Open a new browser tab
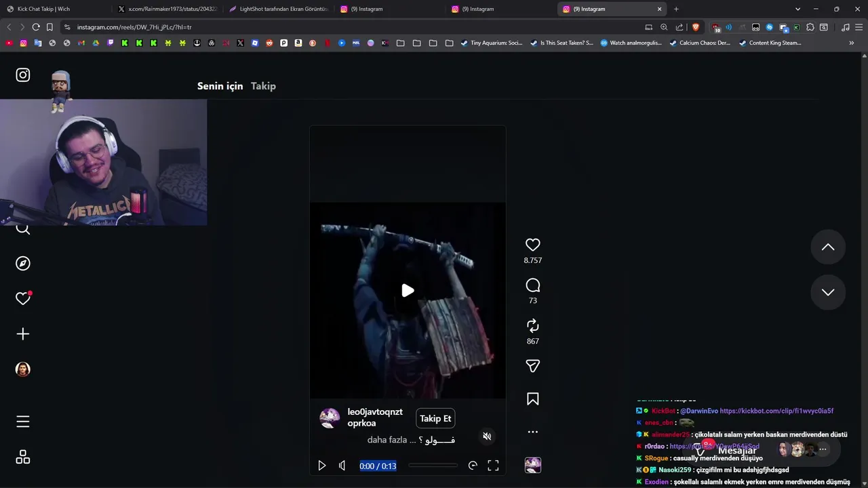Image resolution: width=868 pixels, height=488 pixels. click(x=676, y=9)
